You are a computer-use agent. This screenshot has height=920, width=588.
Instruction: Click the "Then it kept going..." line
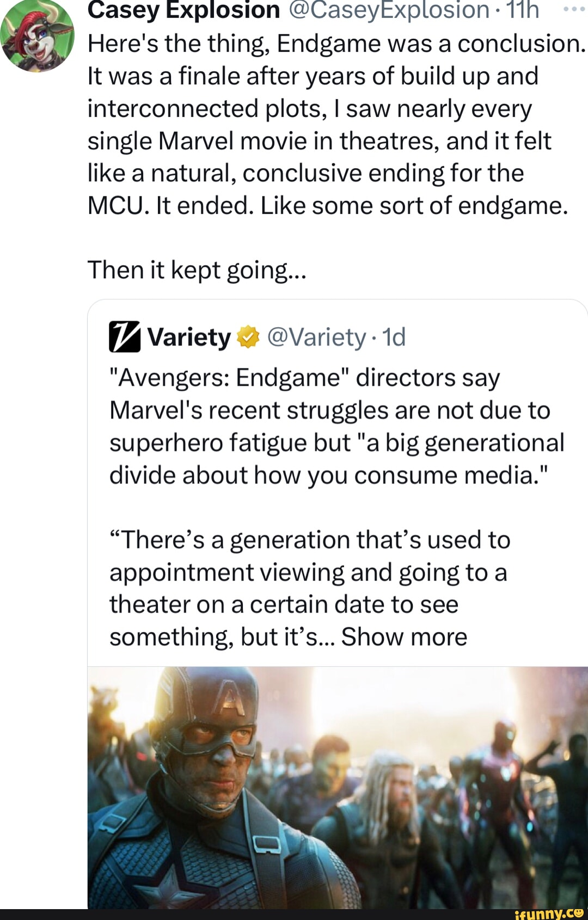pyautogui.click(x=197, y=270)
